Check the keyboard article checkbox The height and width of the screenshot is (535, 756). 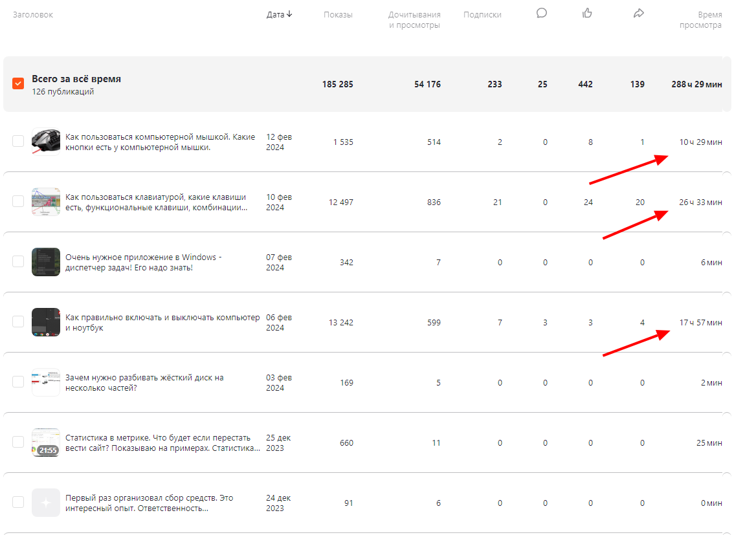tap(18, 201)
